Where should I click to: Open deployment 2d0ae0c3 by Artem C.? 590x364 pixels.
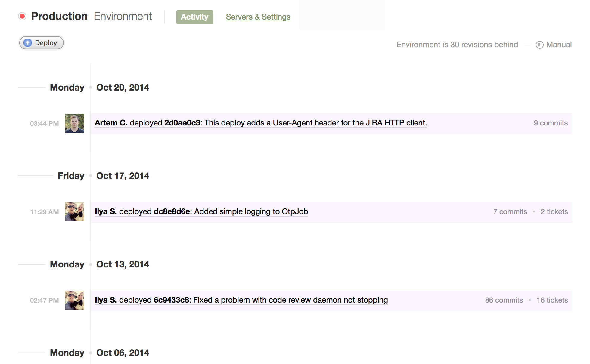(261, 123)
